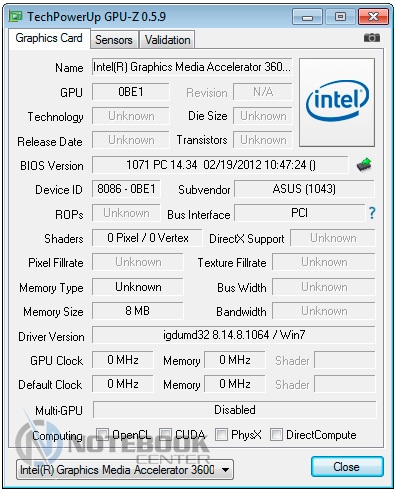Screen dimensions: 396x491
Task: Click the Subvendor label
Action: point(204,190)
